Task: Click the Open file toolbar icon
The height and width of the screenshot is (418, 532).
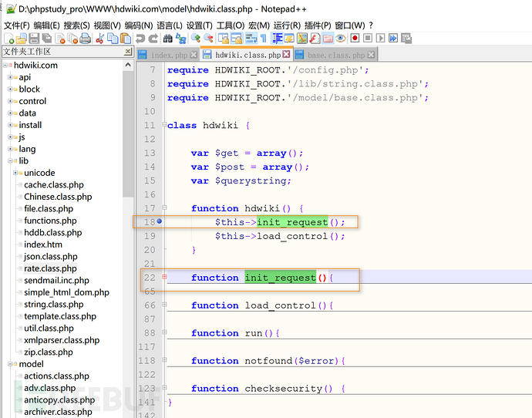Action: 21,39
